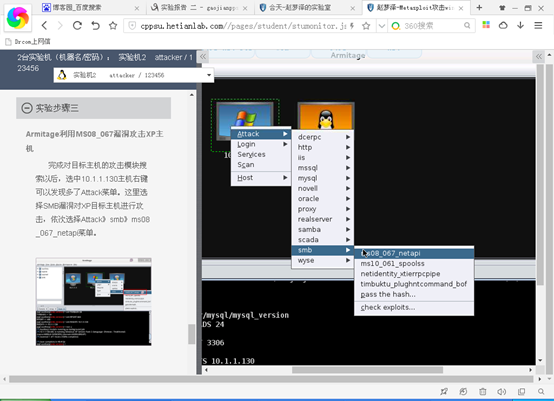Choose check exploits... option
The width and height of the screenshot is (554, 401).
tap(414, 307)
